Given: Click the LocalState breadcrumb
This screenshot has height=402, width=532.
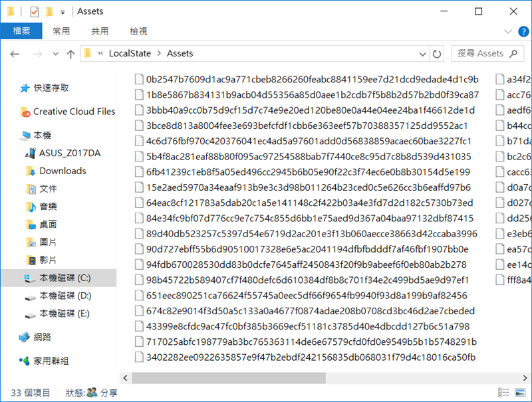Looking at the screenshot, I should click(130, 54).
